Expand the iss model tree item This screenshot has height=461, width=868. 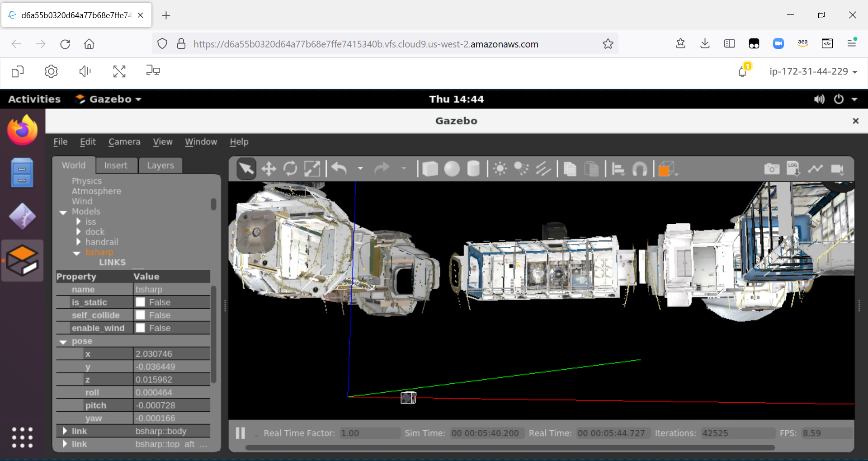coord(78,221)
